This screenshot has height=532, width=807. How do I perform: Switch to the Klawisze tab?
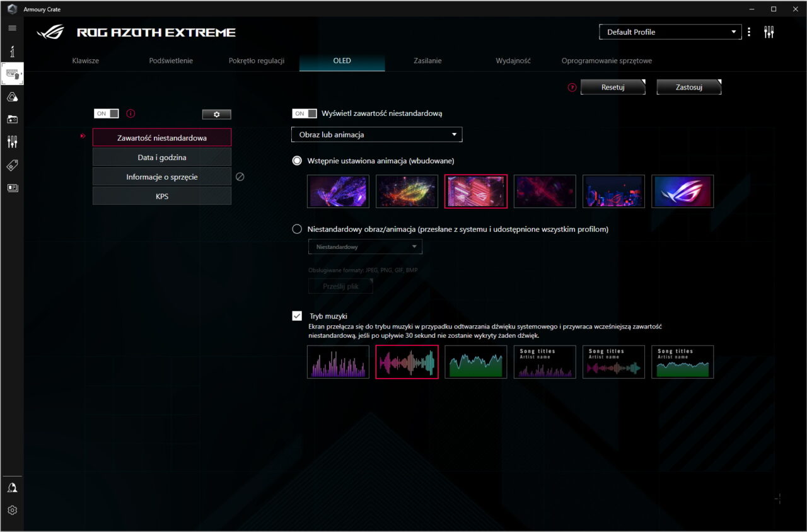(86, 61)
